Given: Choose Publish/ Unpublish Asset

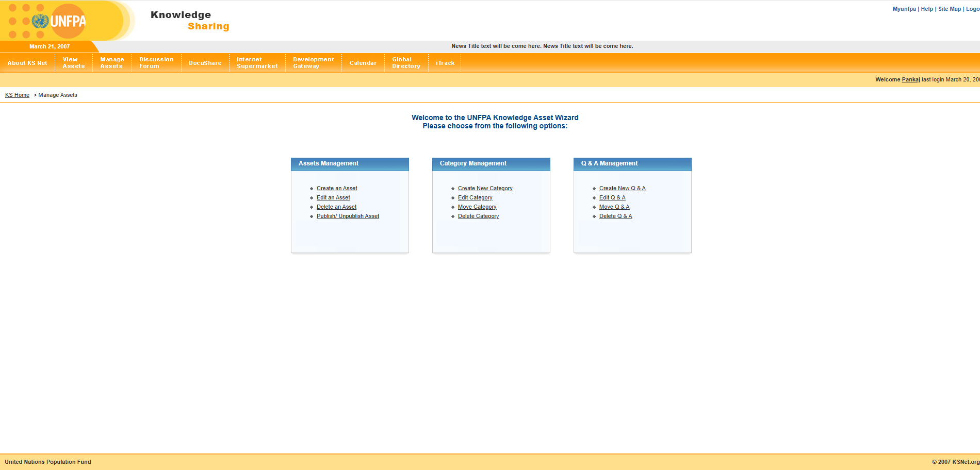Looking at the screenshot, I should pos(348,216).
